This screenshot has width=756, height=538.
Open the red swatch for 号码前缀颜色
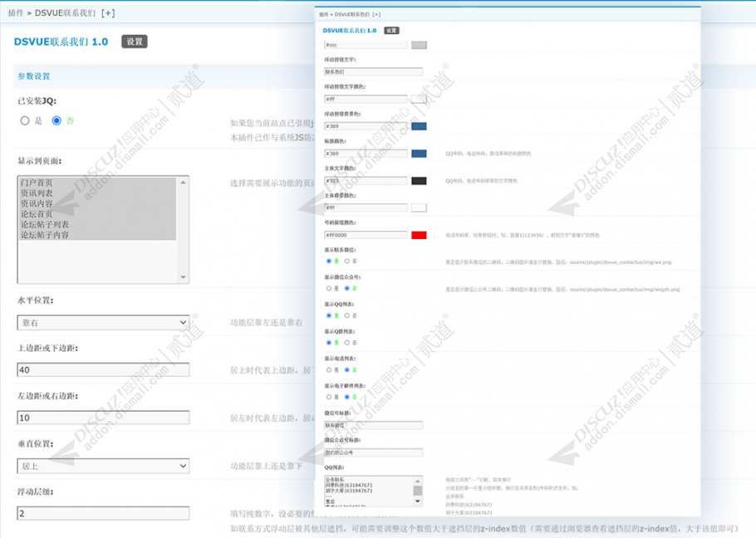(419, 235)
